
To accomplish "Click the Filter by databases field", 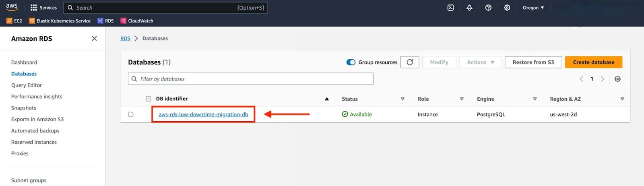I will [x=251, y=79].
